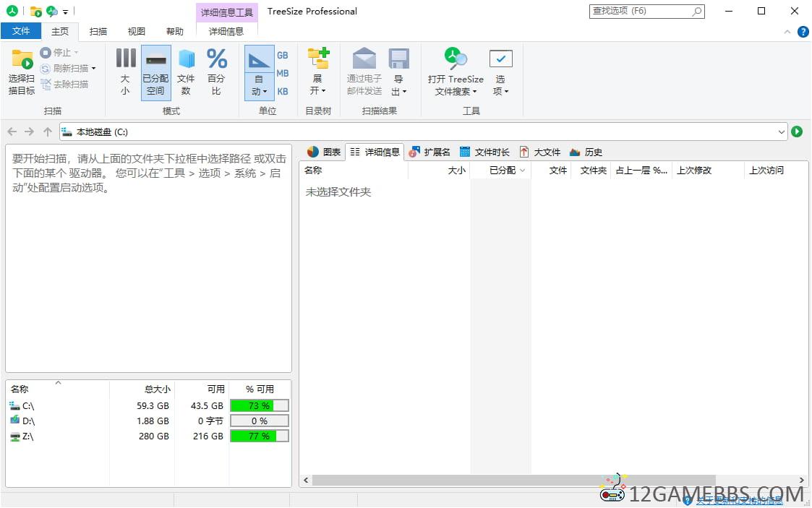Image resolution: width=812 pixels, height=508 pixels.
Task: Click the quick access scan-target folder icon
Action: (35, 11)
